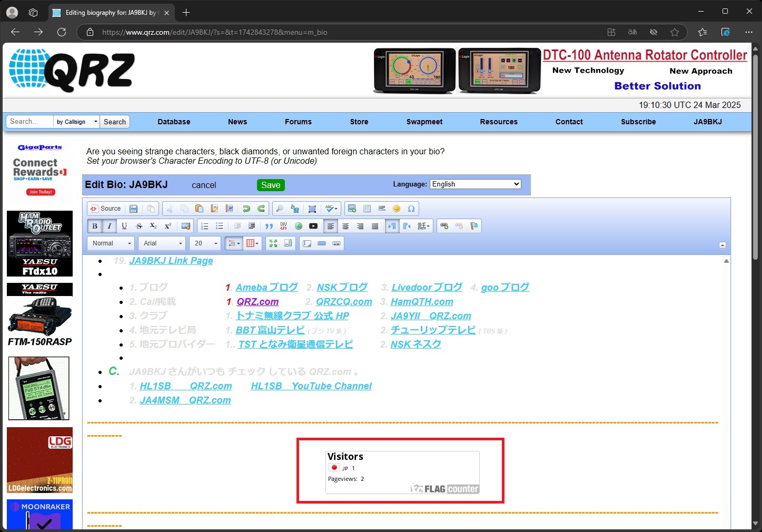Toggle Show Blocks in editor
Screen dimensions: 762x532
click(x=288, y=243)
